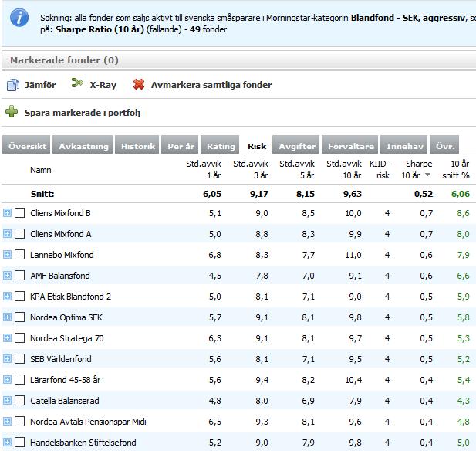Viewport: 476px width, 451px height.
Task: Tick the Nordea Stratega 70 checkbox
Action: click(20, 338)
